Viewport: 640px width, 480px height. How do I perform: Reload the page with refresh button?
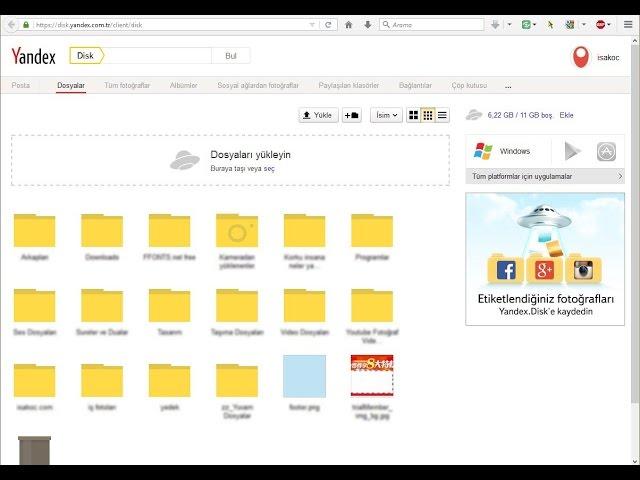[328, 24]
